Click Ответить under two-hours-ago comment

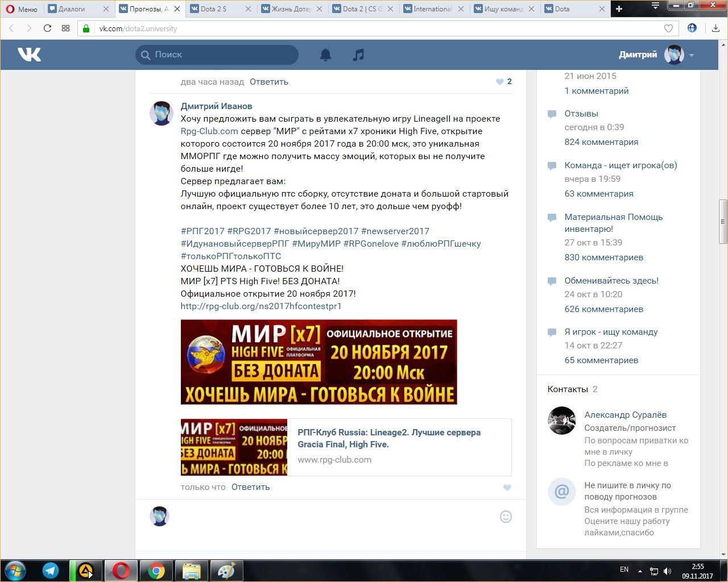[269, 82]
